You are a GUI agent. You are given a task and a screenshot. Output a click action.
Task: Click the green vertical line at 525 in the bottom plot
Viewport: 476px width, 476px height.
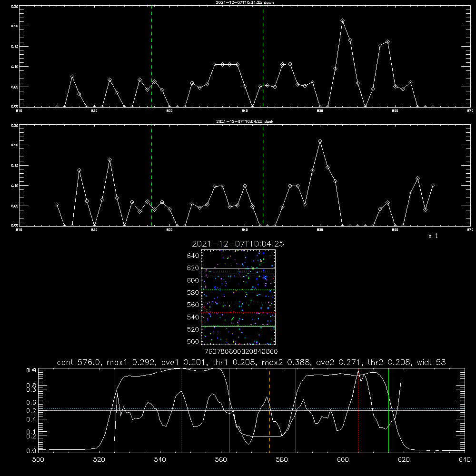pyautogui.click(x=115, y=410)
